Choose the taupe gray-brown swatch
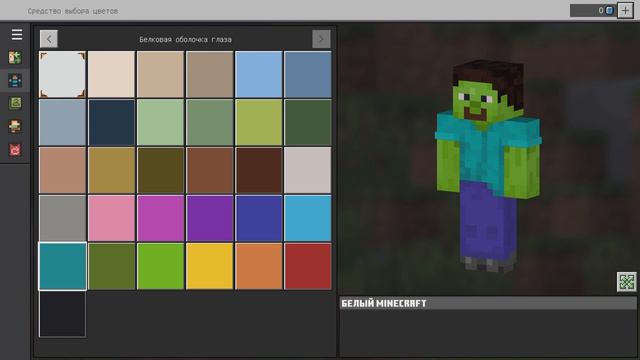The image size is (640, 360). [x=210, y=74]
